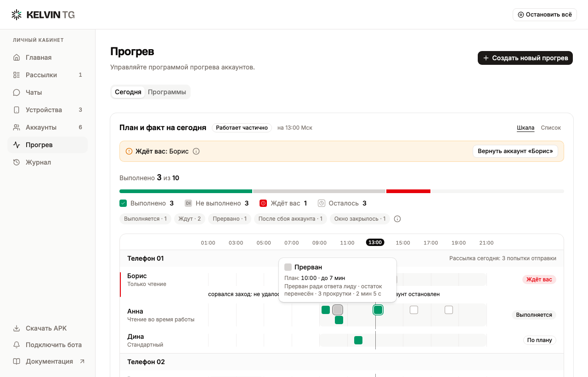Open Главная via its home icon

(x=17, y=57)
